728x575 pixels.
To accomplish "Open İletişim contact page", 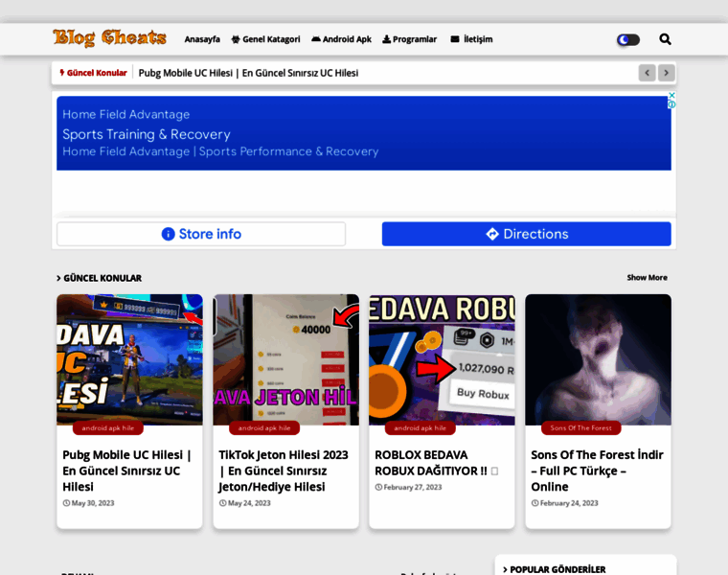I will (471, 39).
